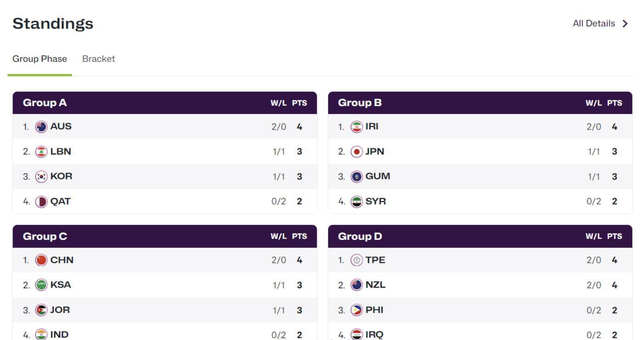Select the IND row in Group C
This screenshot has height=340, width=644.
point(59,334)
